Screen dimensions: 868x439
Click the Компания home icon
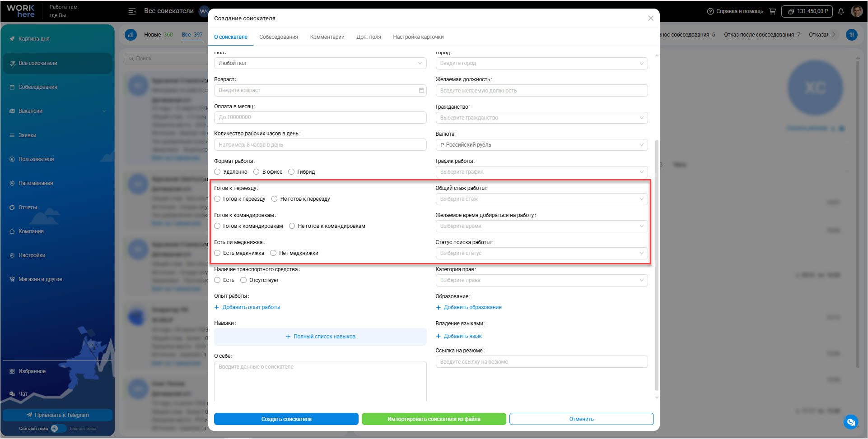(x=12, y=231)
